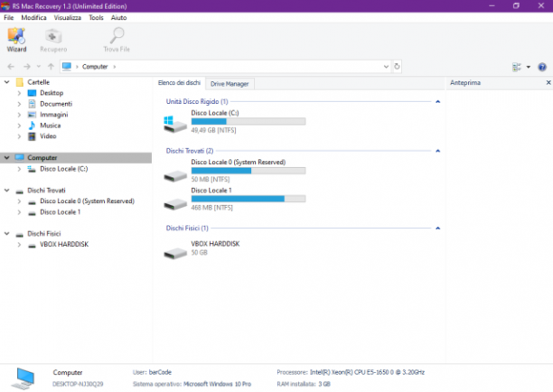Viewport: 553px width, 392px height.
Task: Open the address bar dropdown arrow
Action: coord(386,66)
